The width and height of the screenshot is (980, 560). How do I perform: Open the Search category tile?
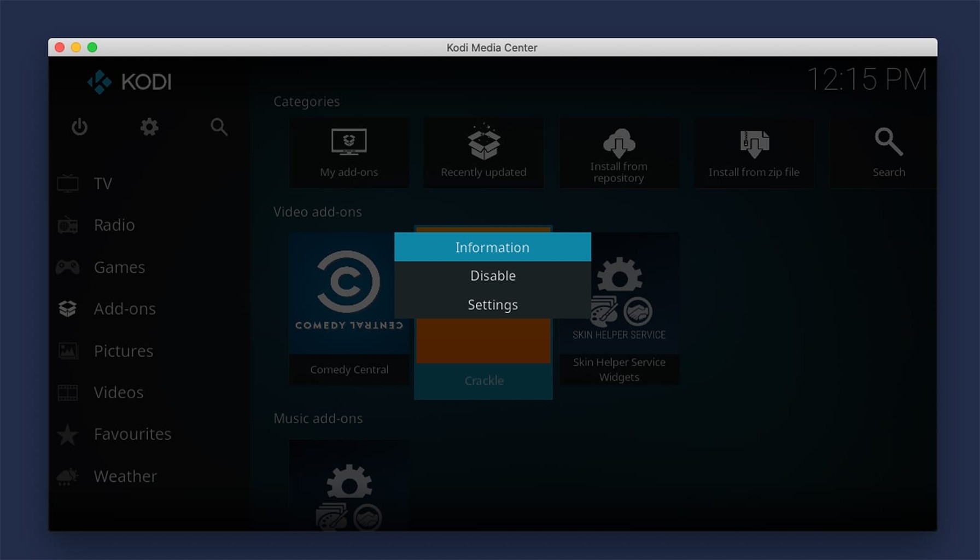click(x=884, y=154)
